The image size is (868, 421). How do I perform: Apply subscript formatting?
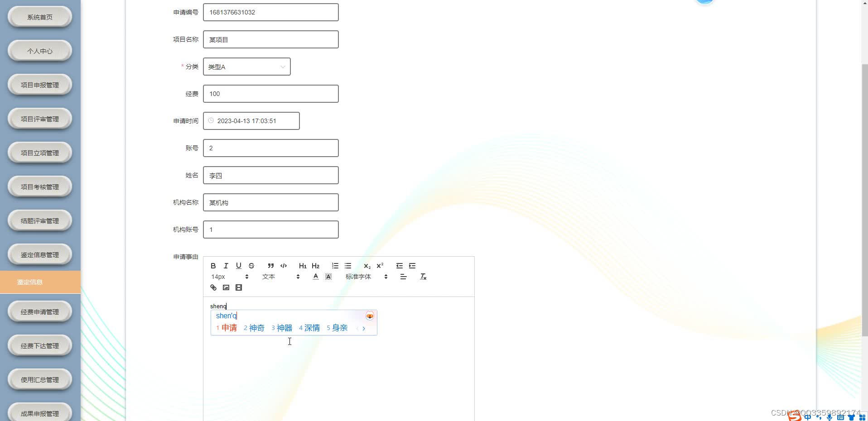coord(367,266)
